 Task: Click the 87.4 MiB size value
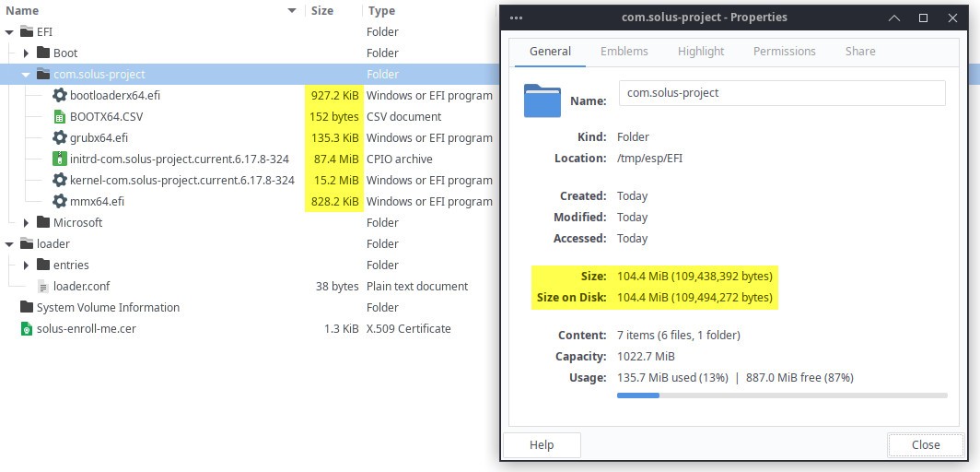pyautogui.click(x=336, y=159)
